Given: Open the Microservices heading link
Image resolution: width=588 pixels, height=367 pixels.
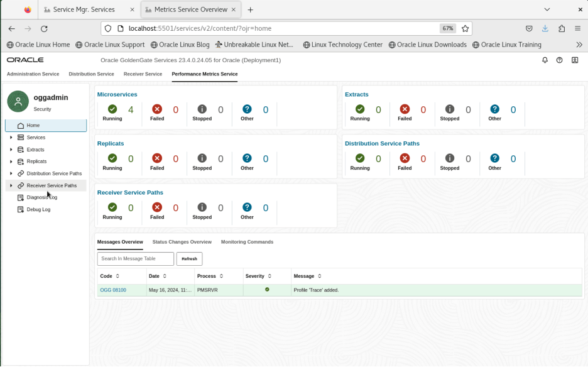Looking at the screenshot, I should coord(117,94).
